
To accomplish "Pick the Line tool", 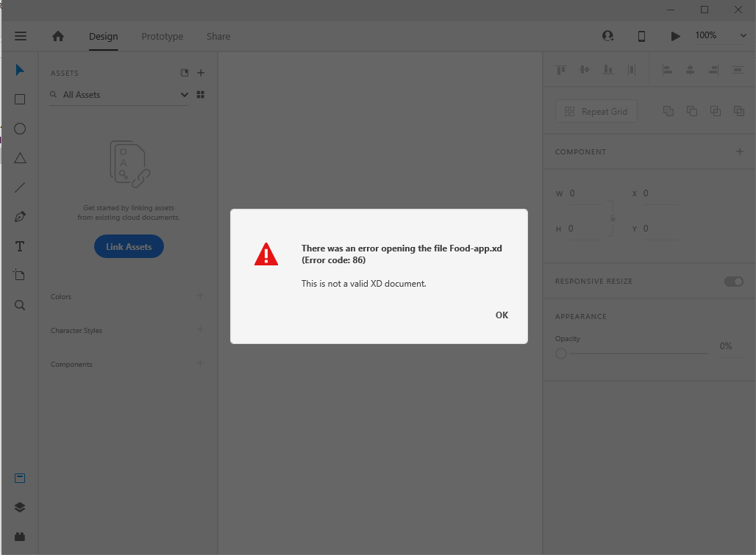I will pos(20,187).
